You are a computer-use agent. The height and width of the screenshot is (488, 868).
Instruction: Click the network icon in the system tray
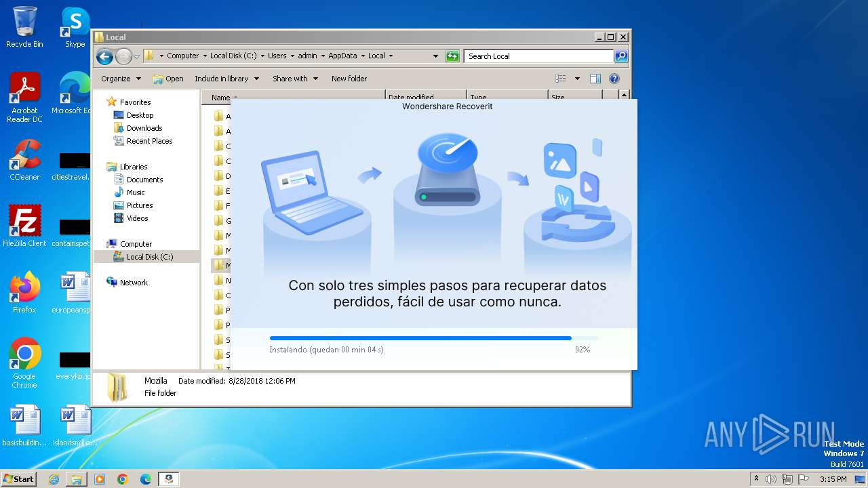[787, 479]
